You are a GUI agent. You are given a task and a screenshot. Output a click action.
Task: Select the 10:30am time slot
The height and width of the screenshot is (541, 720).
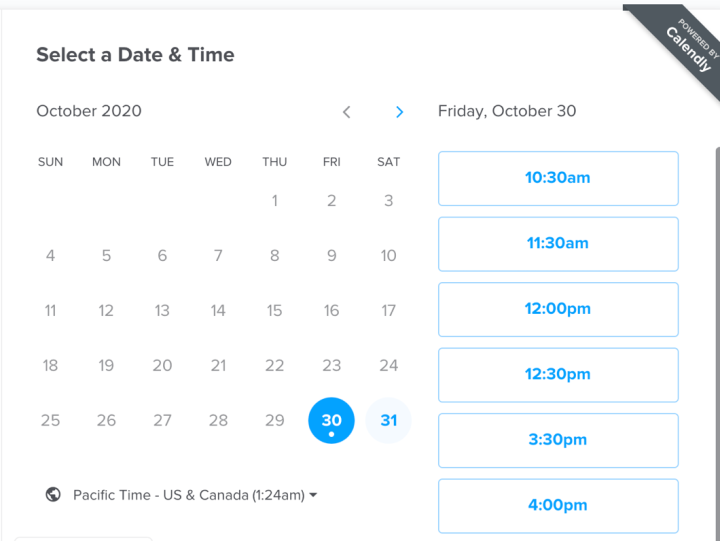tap(558, 178)
